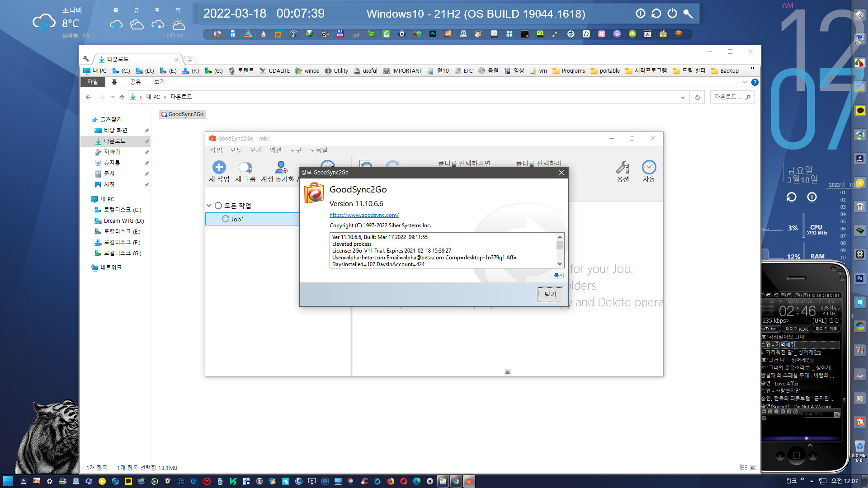The image size is (868, 488).
Task: Expand the address bar history dropdown
Action: (682, 97)
